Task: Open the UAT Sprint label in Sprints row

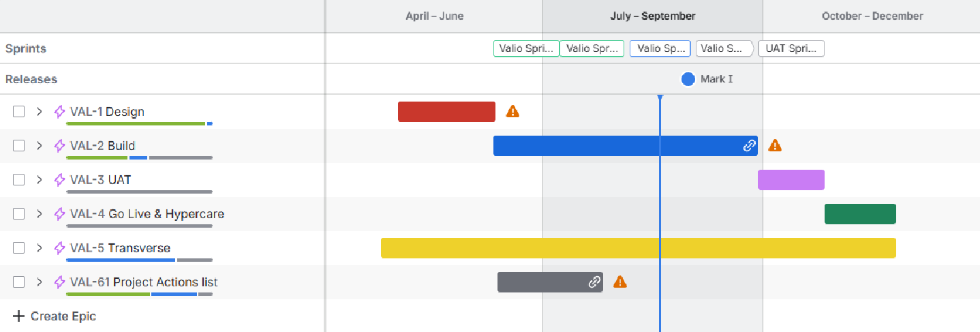Action: pyautogui.click(x=791, y=48)
